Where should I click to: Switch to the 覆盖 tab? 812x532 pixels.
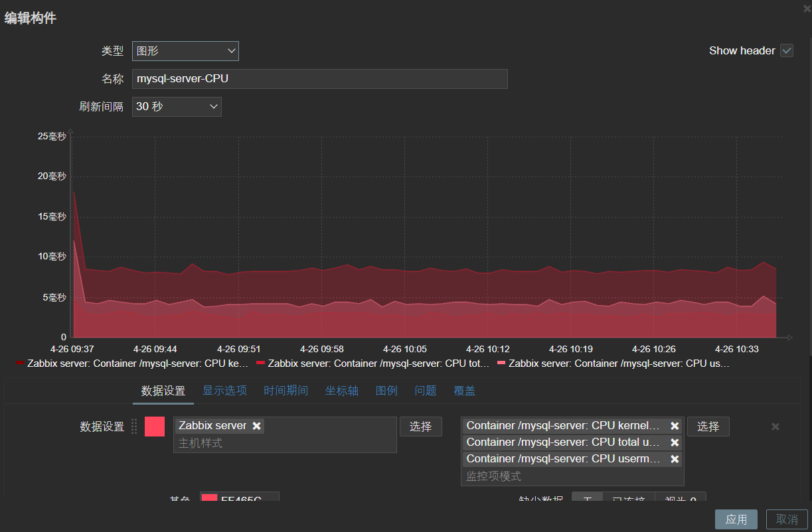tap(465, 391)
